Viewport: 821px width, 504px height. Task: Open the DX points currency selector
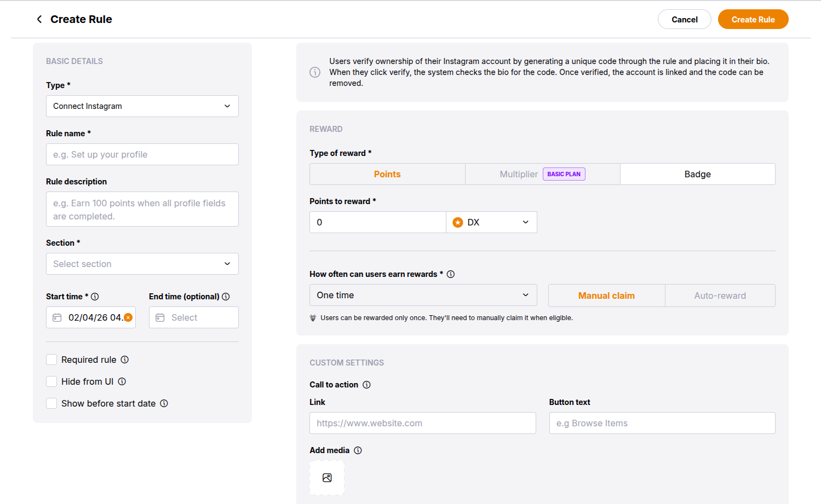[491, 222]
